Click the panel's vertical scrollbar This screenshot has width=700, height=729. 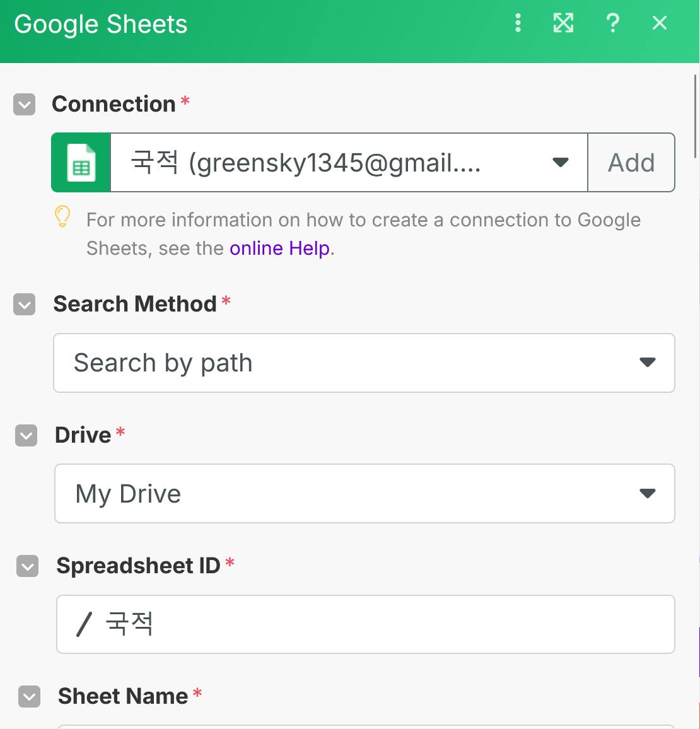point(696,116)
